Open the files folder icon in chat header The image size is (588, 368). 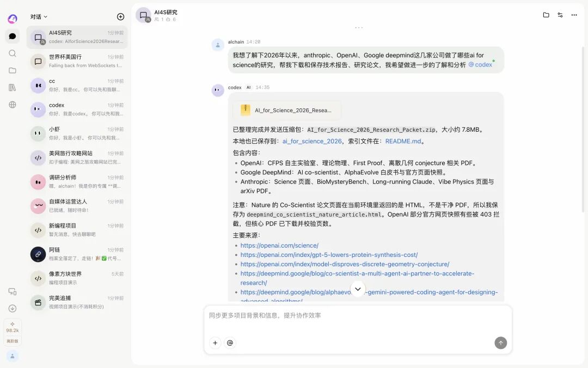coord(546,15)
